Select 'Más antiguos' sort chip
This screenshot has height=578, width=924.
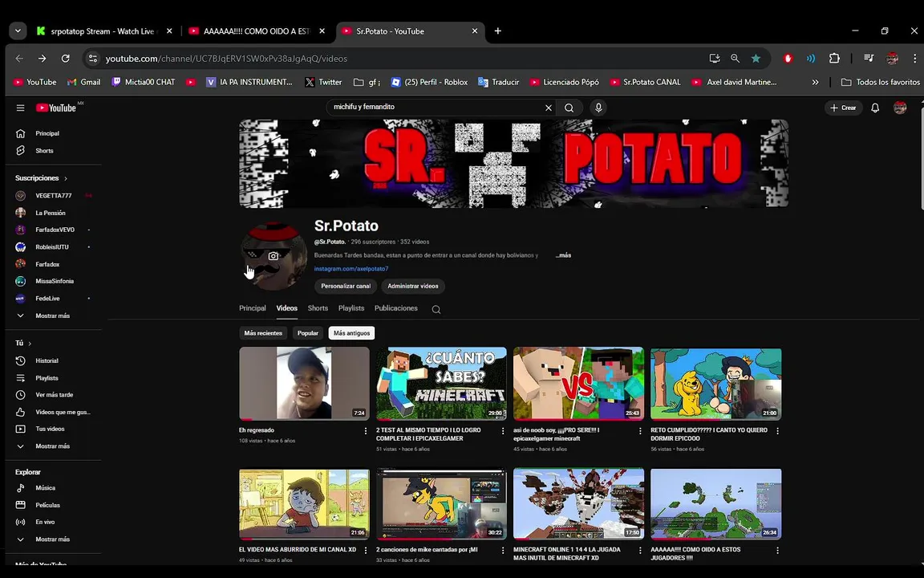pos(352,333)
